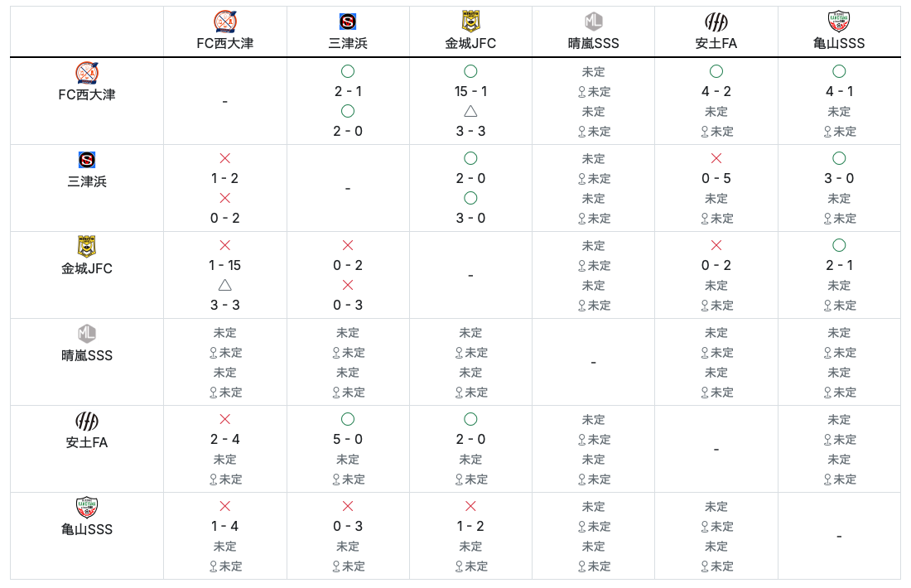Image resolution: width=911 pixels, height=588 pixels.
Task: Open FC西大津 vs 金城JFC 3 - 3 draw
Action: tap(470, 132)
